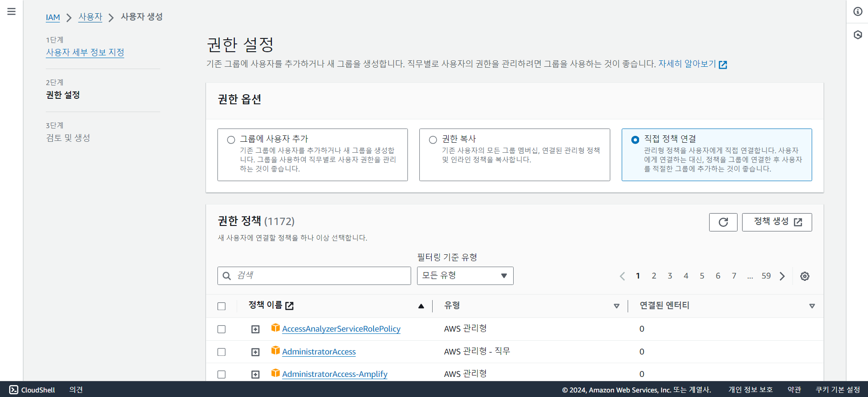Go to page 3

(x=670, y=276)
